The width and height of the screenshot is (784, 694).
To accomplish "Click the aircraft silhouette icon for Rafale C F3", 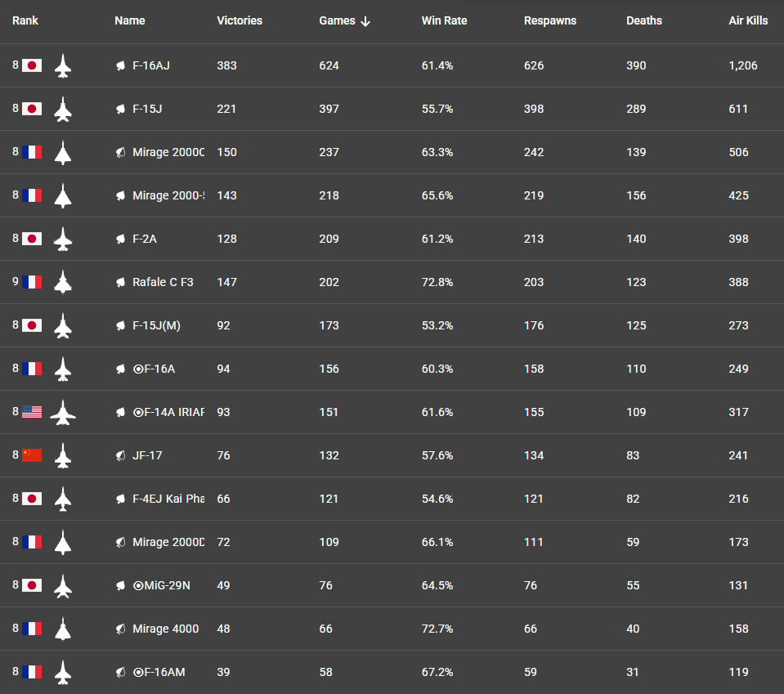I will (63, 282).
